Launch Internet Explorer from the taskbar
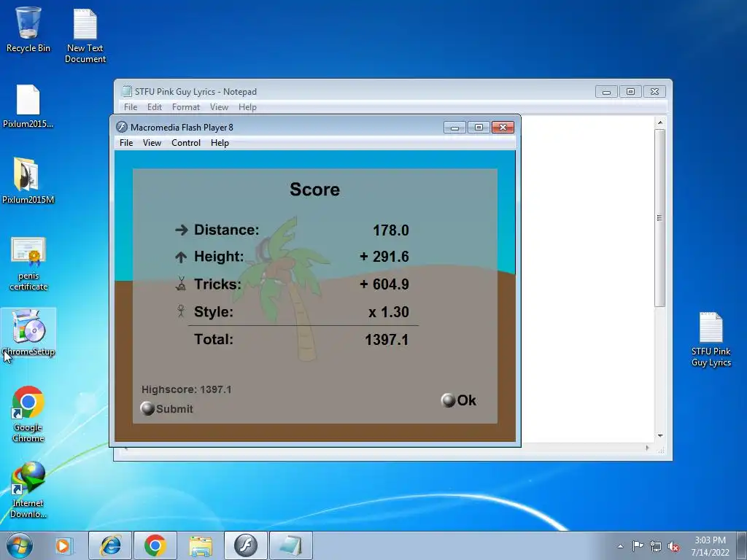This screenshot has height=560, width=747. pos(110,545)
